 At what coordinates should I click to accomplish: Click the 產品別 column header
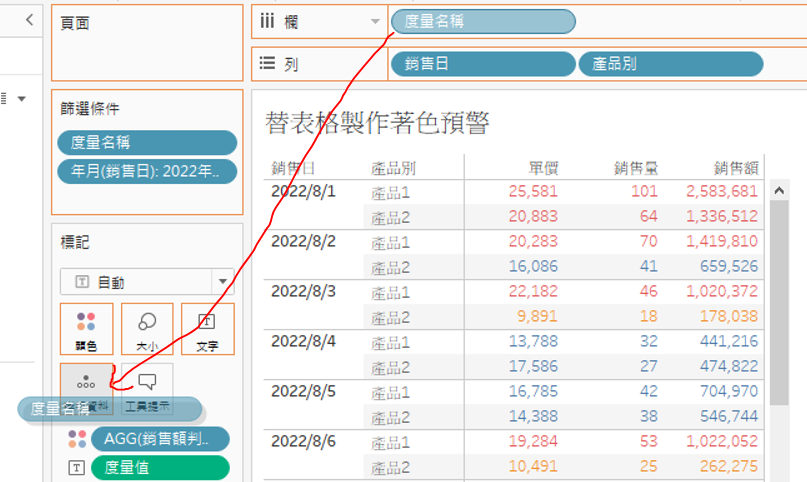click(393, 168)
